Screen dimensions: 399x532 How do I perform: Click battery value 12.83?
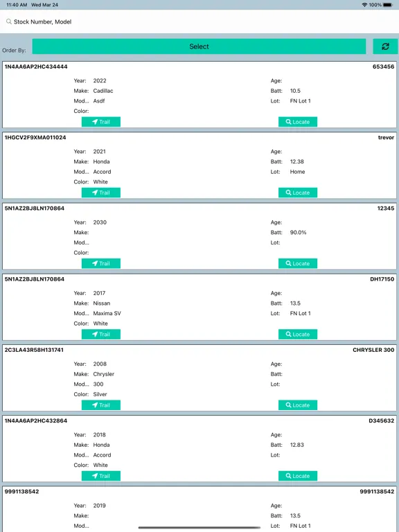297,445
